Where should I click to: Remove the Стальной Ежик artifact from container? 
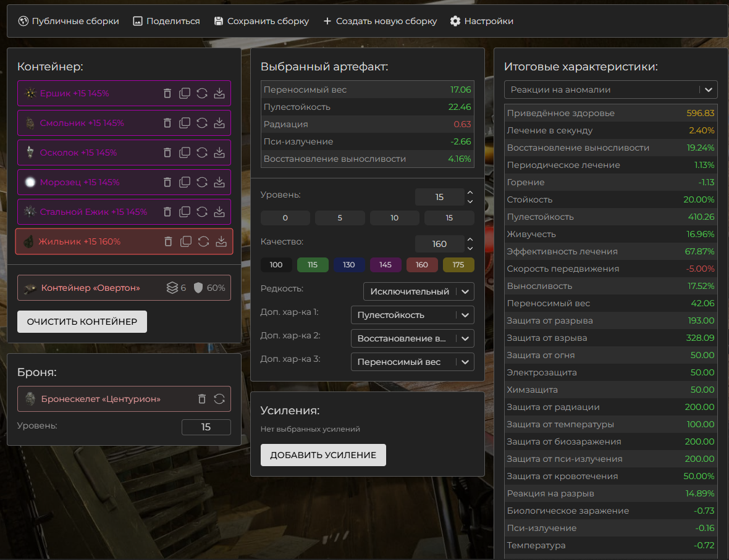(x=167, y=212)
